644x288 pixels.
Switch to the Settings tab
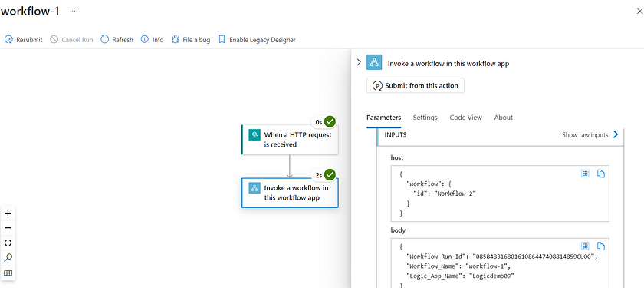click(425, 118)
